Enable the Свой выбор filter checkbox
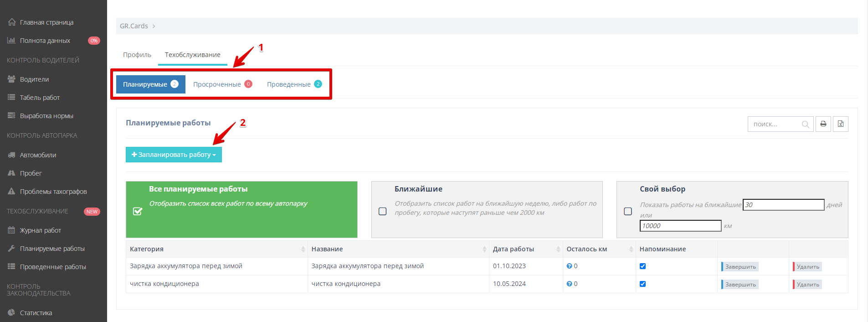 (x=628, y=211)
